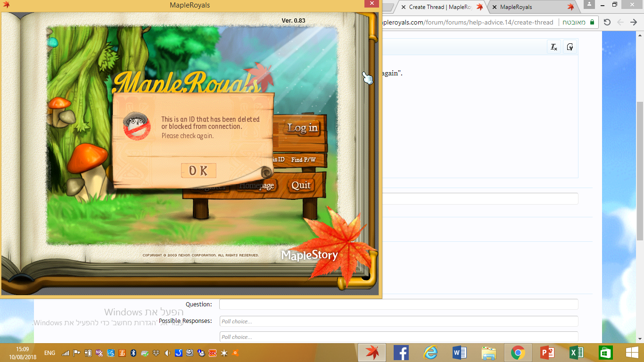
Task: Open Internet Explorer from the taskbar
Action: pyautogui.click(x=430, y=353)
